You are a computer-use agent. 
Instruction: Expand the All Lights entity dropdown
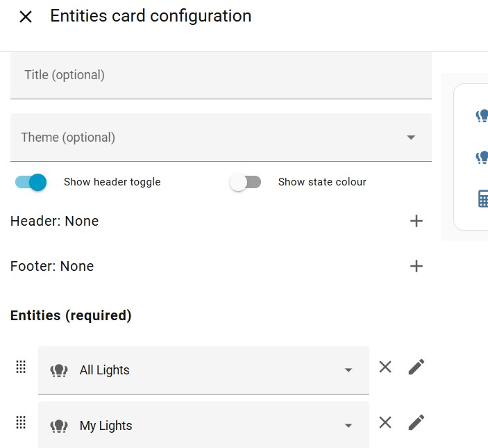click(348, 370)
